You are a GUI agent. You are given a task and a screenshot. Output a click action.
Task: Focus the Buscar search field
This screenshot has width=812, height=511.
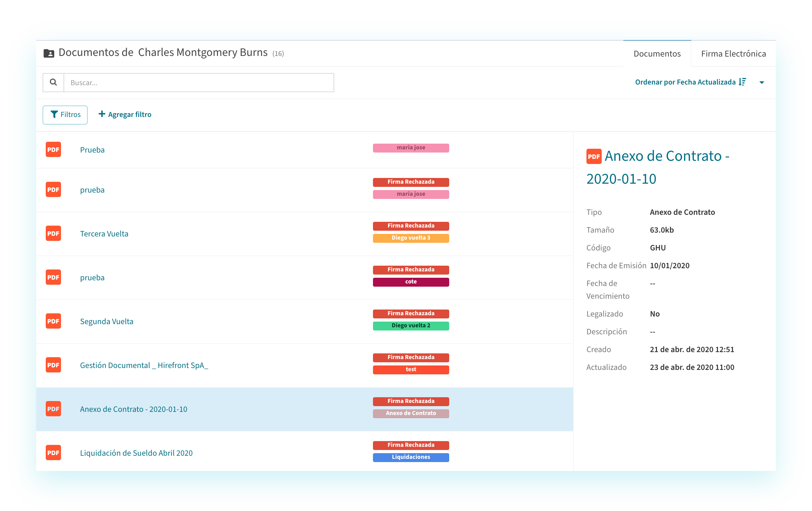click(199, 83)
